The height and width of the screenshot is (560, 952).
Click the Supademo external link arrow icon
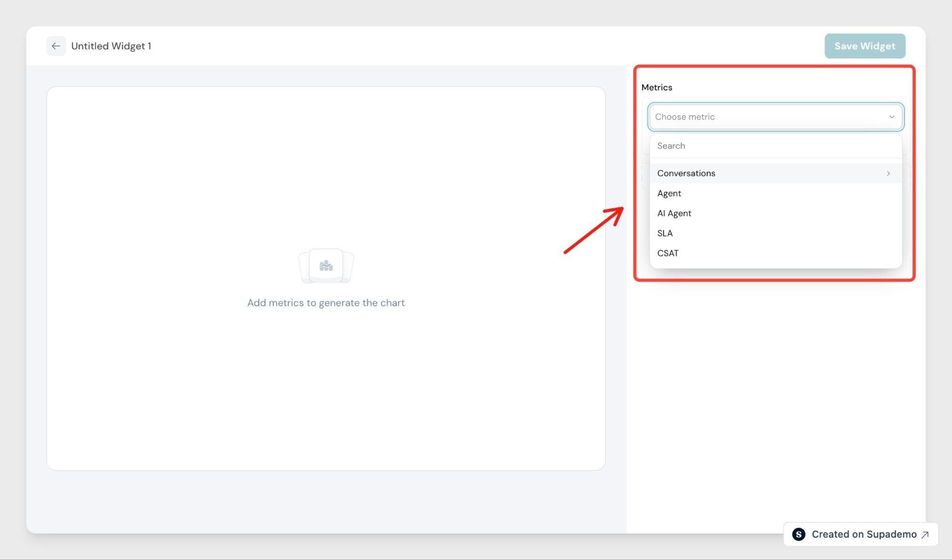coord(925,535)
